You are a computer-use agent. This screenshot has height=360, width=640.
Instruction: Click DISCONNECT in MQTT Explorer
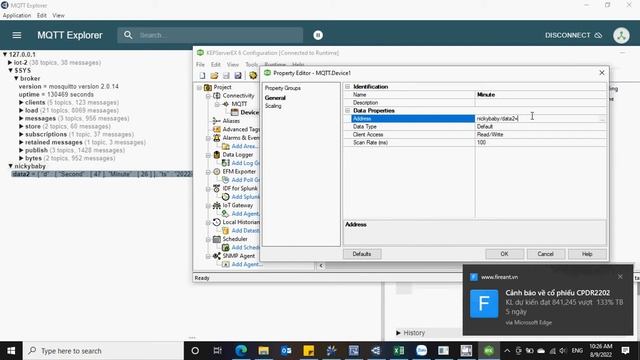pyautogui.click(x=573, y=35)
